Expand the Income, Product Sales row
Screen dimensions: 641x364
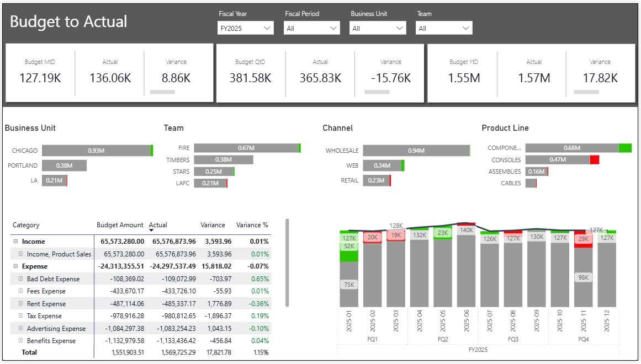click(x=20, y=254)
